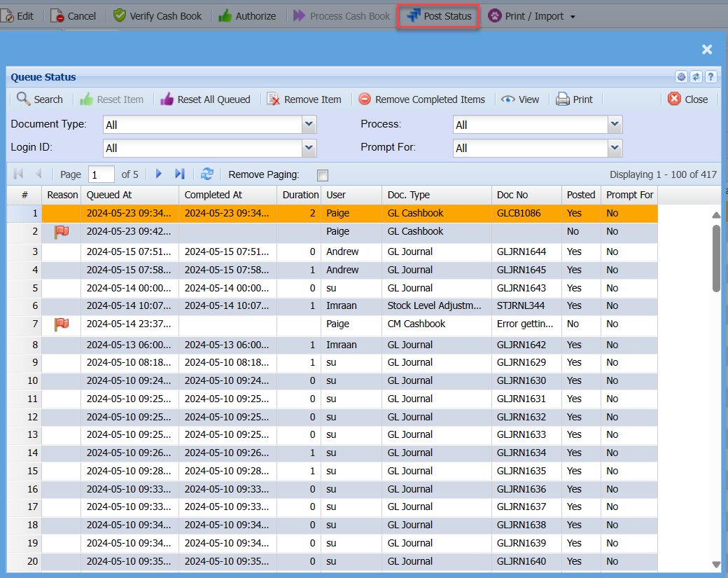Click Remove Completed Items
The image size is (728, 578).
(421, 99)
